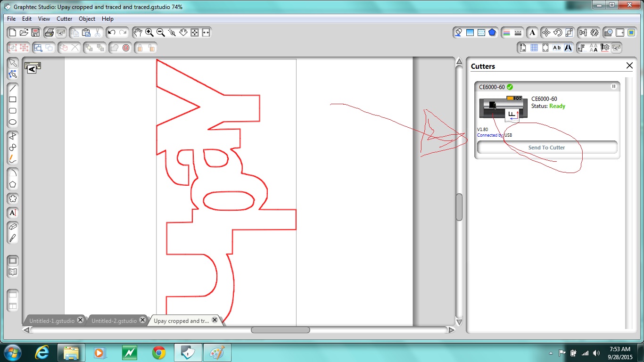Open the Align panel

(x=583, y=33)
